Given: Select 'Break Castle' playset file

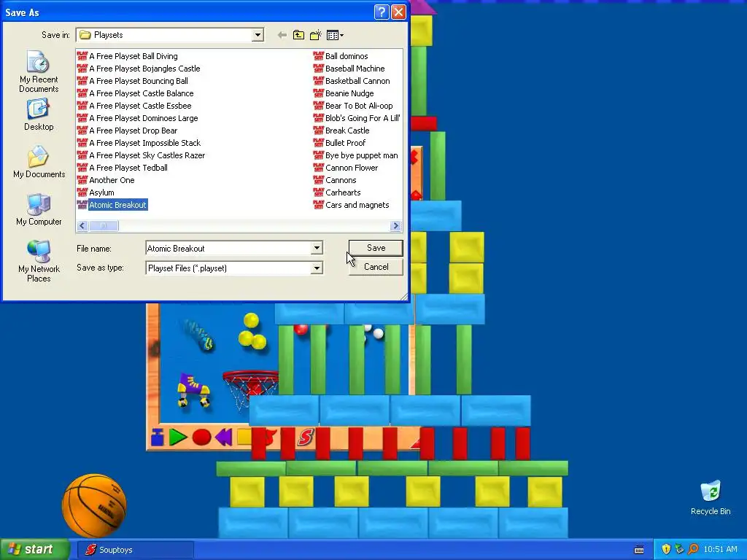Looking at the screenshot, I should point(341,131).
